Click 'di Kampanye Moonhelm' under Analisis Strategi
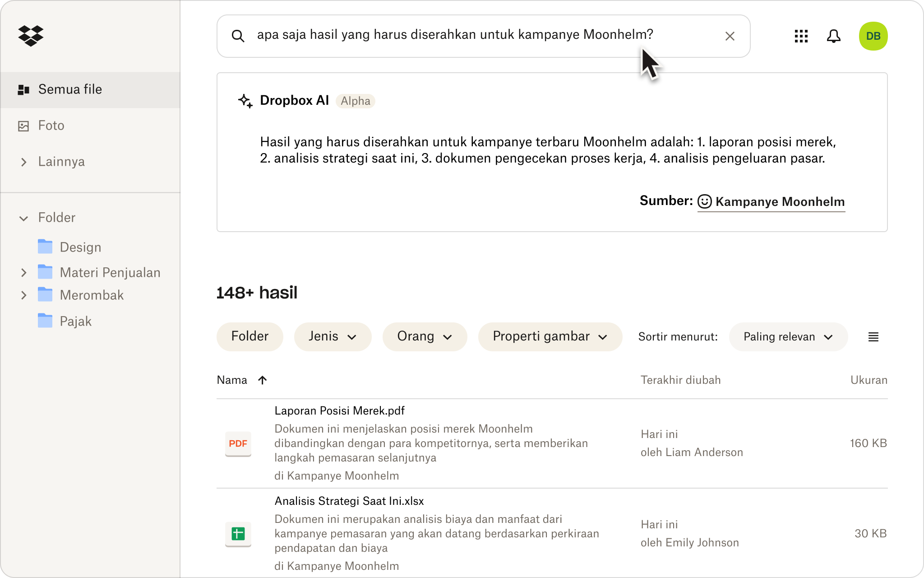Screen dimensions: 924x578 (x=337, y=566)
